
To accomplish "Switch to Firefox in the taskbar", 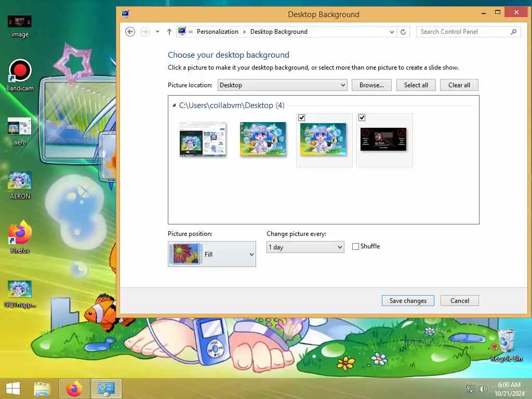I will pos(74,389).
